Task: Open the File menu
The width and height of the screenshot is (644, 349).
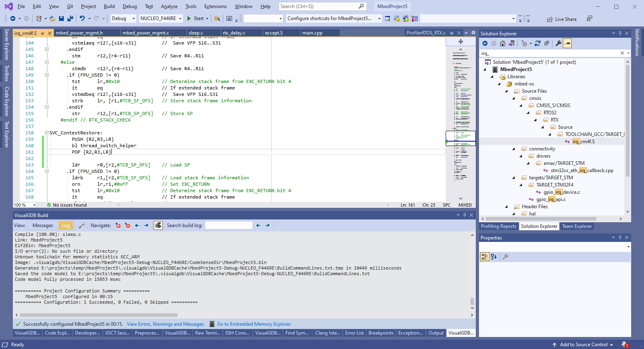Action: click(21, 6)
